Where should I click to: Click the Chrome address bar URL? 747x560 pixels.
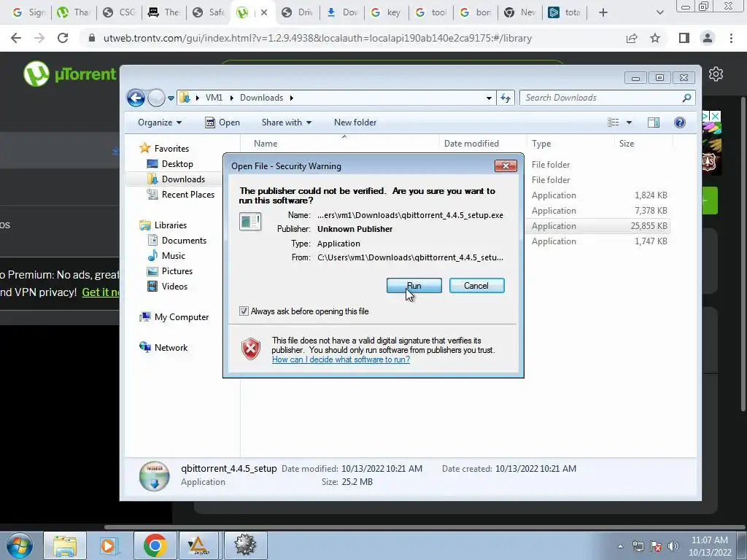[x=317, y=38]
